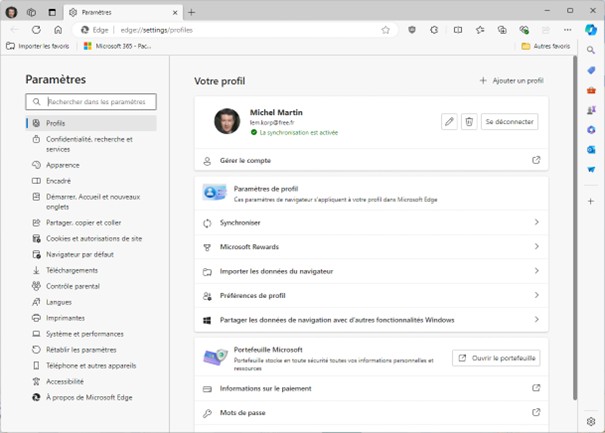Click Ajouter un profil
Screen dimensions: 605x433
511,81
